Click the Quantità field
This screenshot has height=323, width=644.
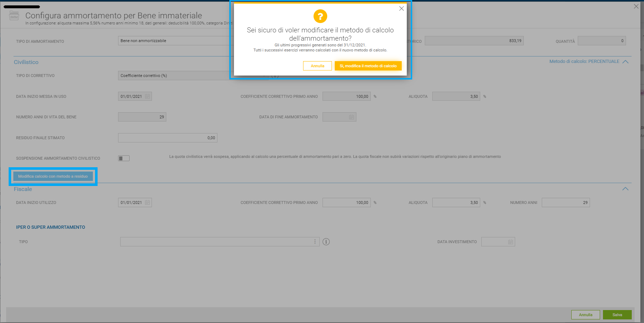(x=602, y=41)
